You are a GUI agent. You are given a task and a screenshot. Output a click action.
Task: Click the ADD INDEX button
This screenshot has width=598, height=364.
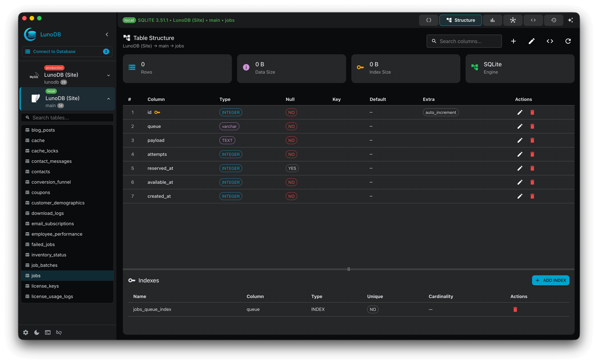point(550,280)
